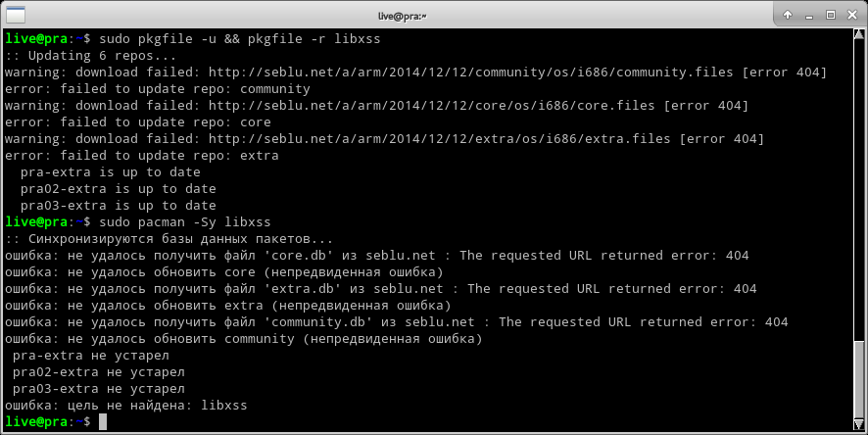
Task: Maximize the terminal window
Action: [x=829, y=15]
